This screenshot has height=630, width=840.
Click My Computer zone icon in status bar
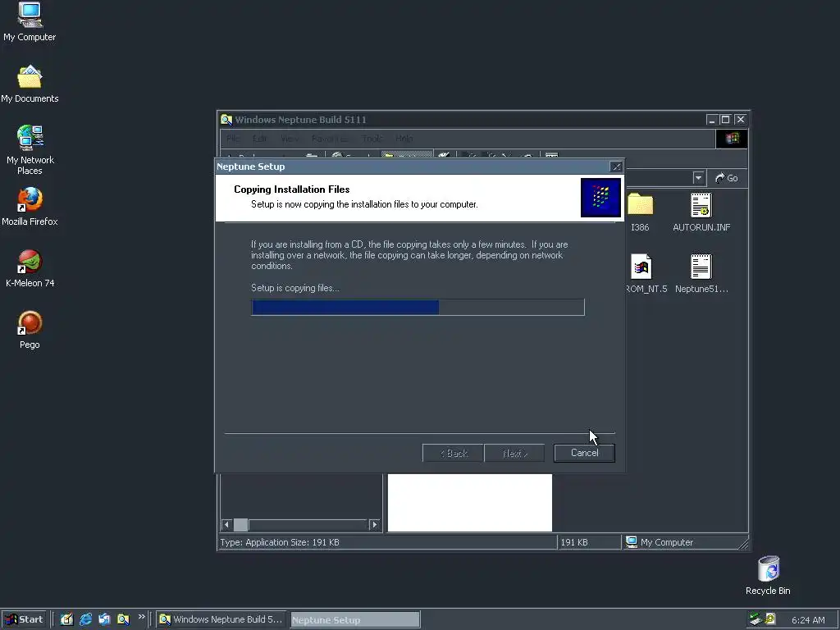point(632,542)
